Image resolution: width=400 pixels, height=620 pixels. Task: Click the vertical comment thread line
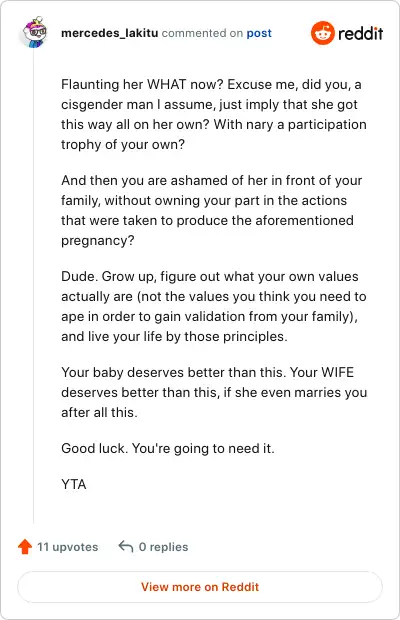34,285
